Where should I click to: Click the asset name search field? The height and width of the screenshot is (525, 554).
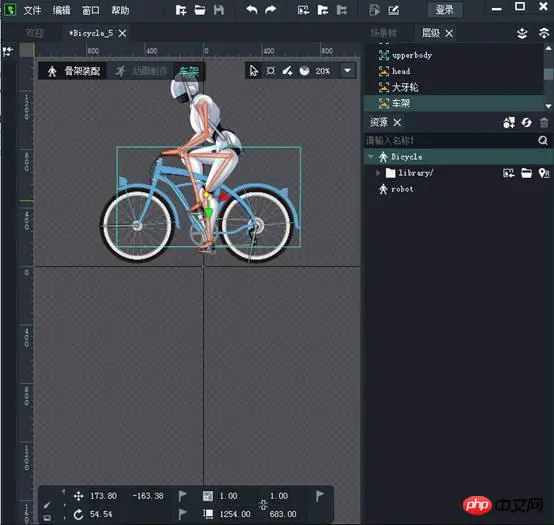tap(450, 141)
